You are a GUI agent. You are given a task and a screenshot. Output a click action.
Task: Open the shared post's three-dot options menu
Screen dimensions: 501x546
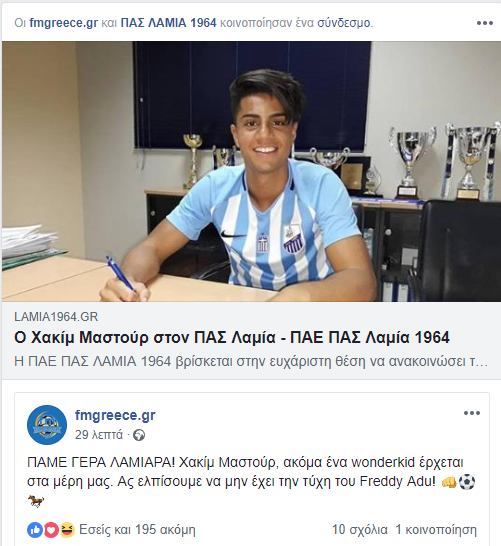(x=484, y=23)
